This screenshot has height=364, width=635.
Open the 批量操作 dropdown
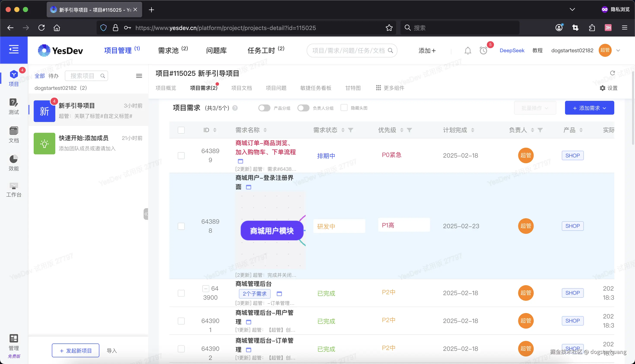[535, 108]
